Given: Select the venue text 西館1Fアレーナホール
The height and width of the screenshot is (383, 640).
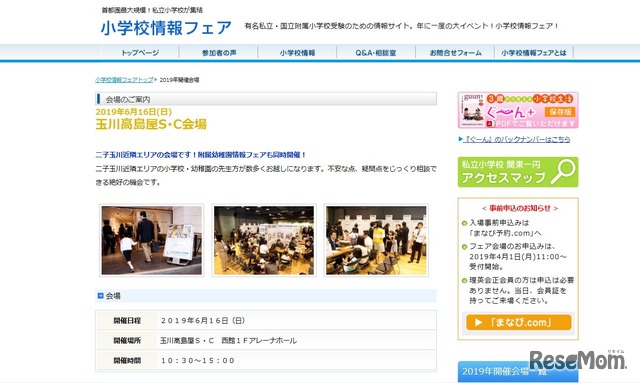Looking at the screenshot, I should coord(259,341).
